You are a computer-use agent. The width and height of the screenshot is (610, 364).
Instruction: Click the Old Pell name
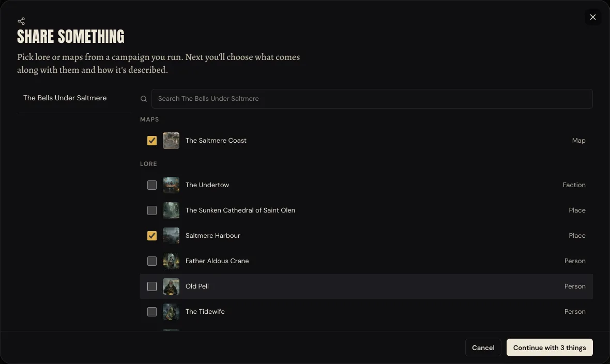point(197,286)
